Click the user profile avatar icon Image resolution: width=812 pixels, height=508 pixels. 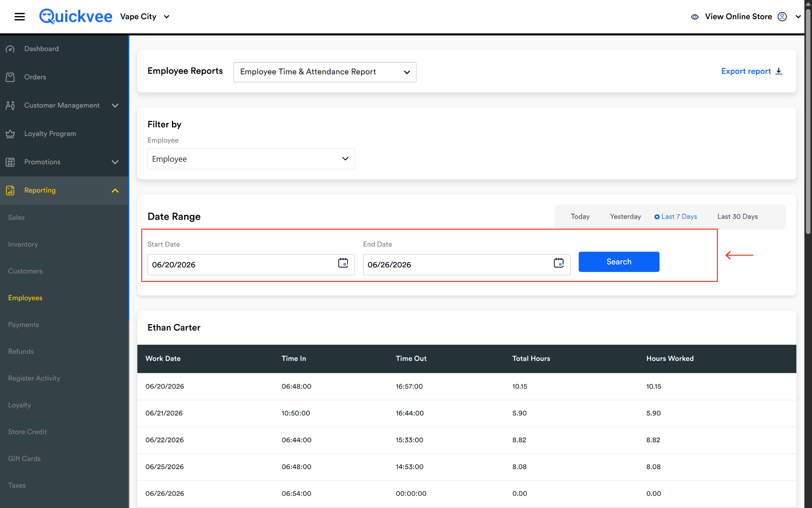(x=782, y=16)
